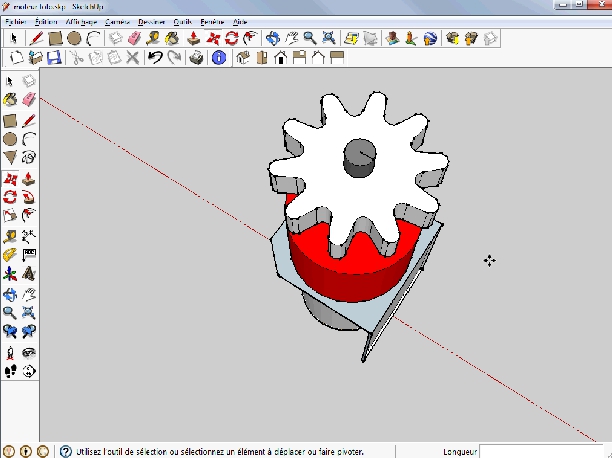Select the Paint Bucket in top toolbar
The width and height of the screenshot is (612, 458).
point(172,38)
